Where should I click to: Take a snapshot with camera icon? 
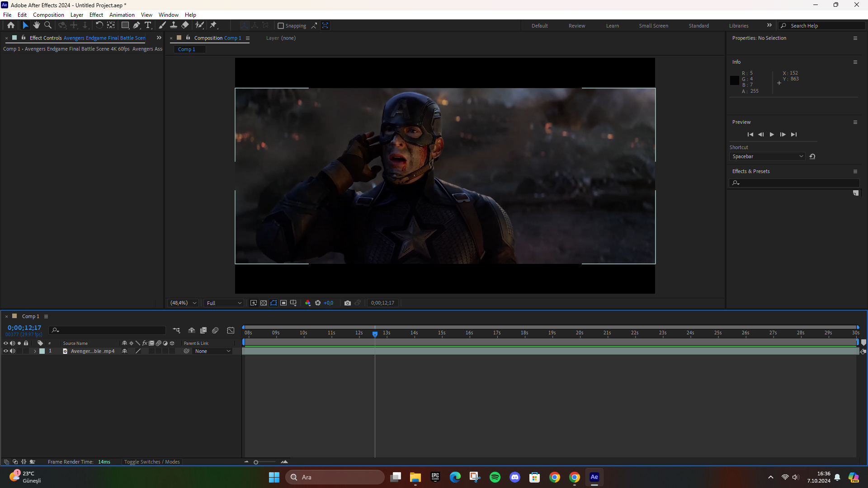[347, 303]
